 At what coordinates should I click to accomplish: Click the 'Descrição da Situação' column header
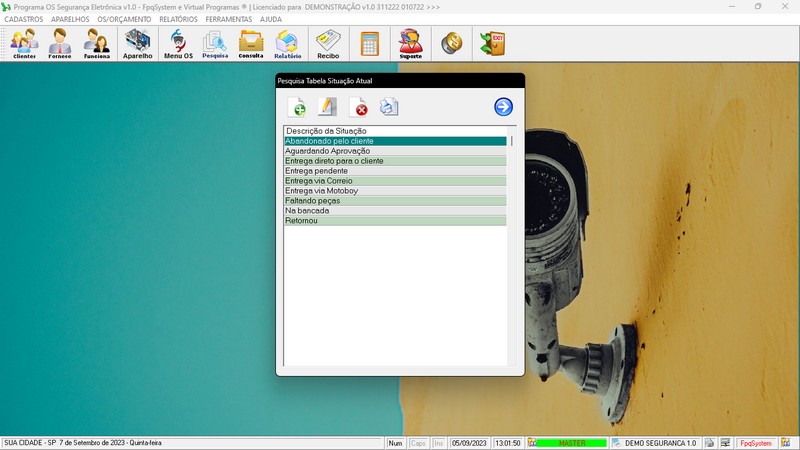pyautogui.click(x=395, y=131)
